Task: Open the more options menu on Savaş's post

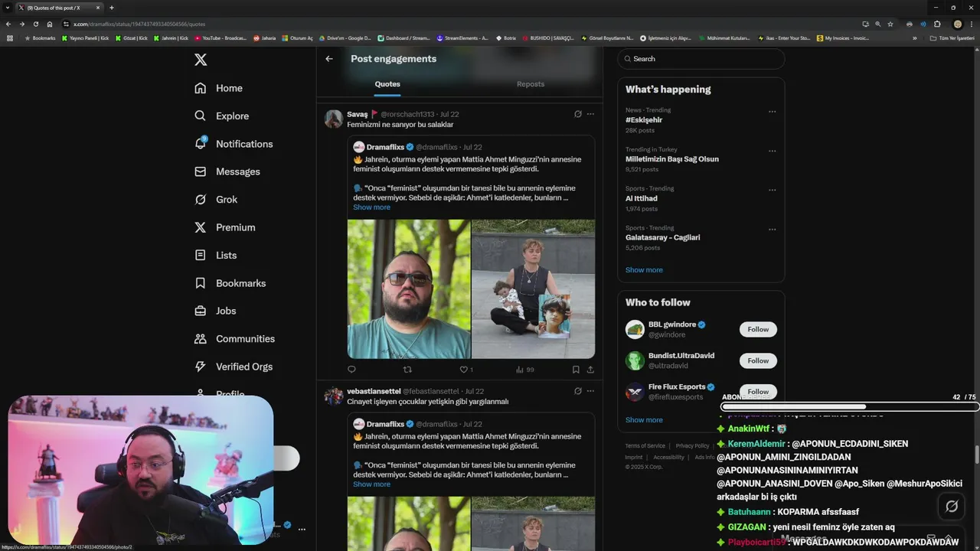Action: pyautogui.click(x=590, y=114)
